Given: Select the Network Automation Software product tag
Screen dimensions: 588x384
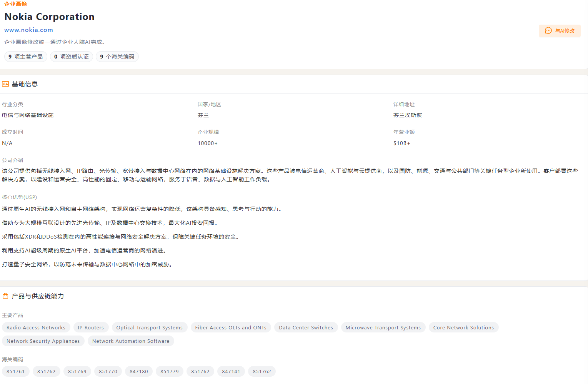Looking at the screenshot, I should 131,341.
